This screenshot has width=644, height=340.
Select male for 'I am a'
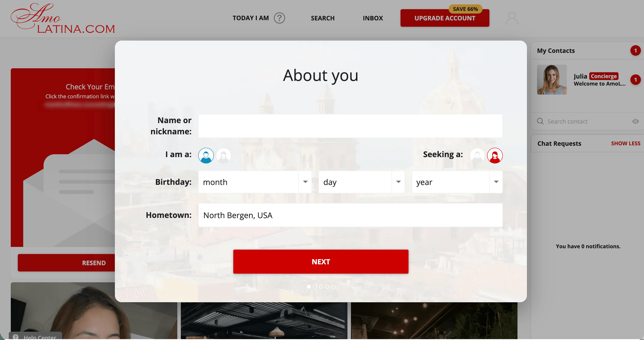[x=206, y=156]
